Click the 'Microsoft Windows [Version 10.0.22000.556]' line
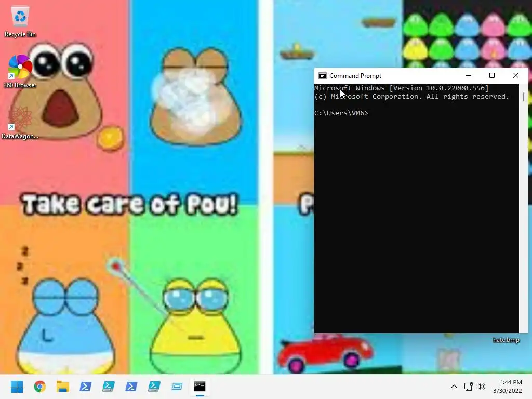Viewport: 532px width, 399px height. 402,88
